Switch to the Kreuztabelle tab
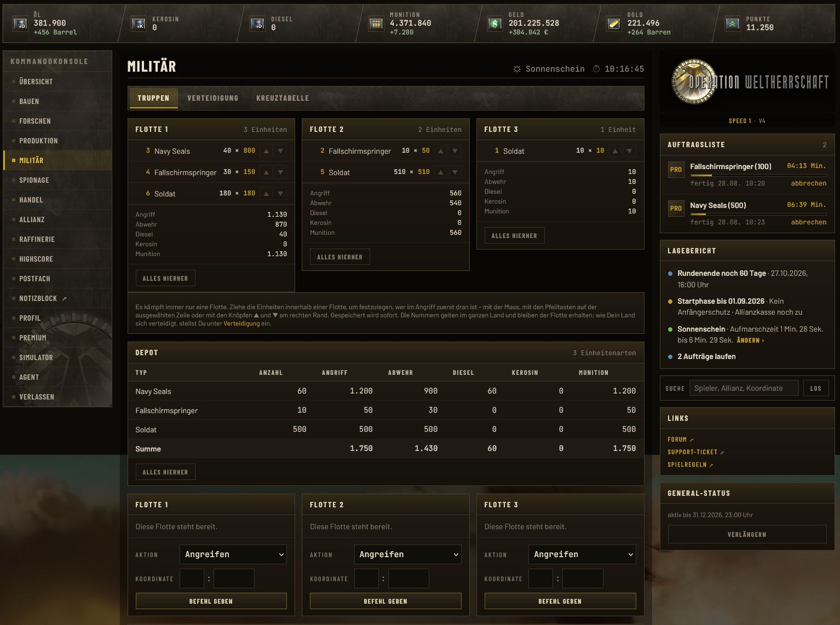 click(283, 98)
